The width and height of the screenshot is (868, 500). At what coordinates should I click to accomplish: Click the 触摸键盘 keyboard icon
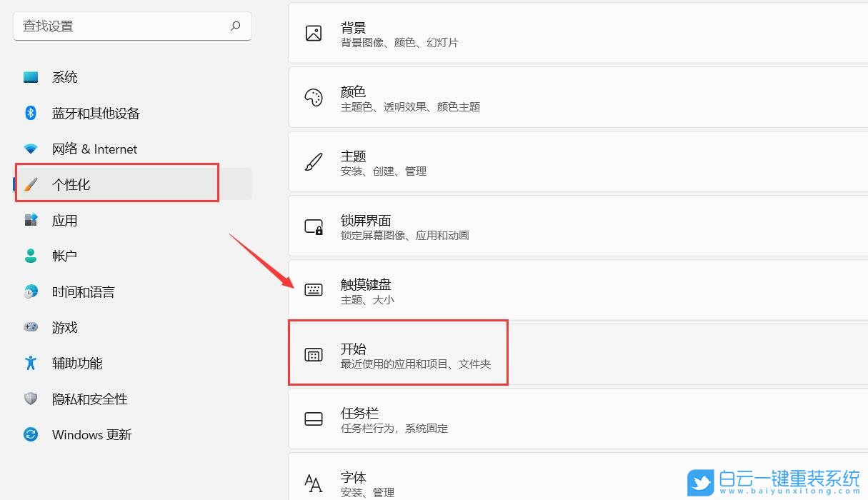[314, 290]
